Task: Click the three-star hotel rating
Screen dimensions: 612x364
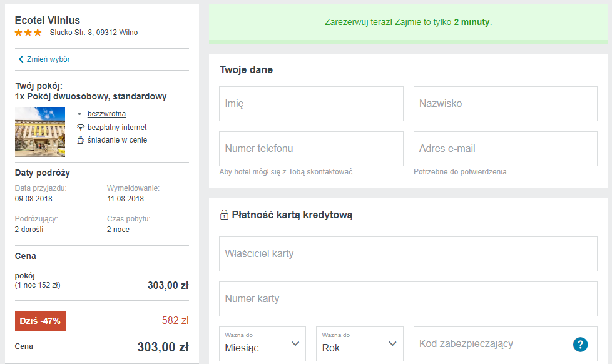Action: pos(28,33)
